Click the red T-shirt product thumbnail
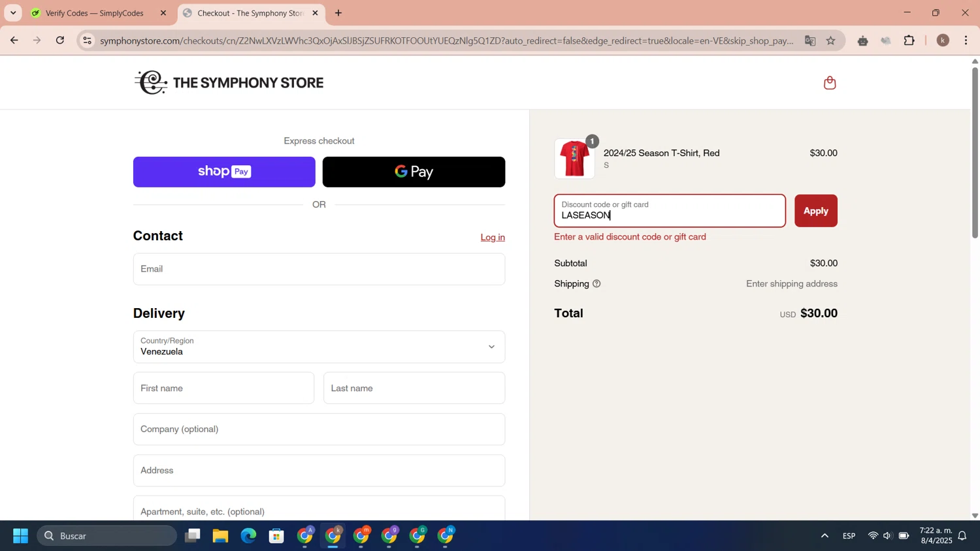This screenshot has width=980, height=551. coord(574,159)
